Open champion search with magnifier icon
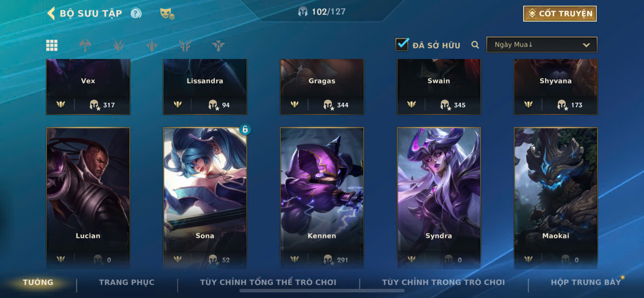This screenshot has height=298, width=644. (475, 45)
